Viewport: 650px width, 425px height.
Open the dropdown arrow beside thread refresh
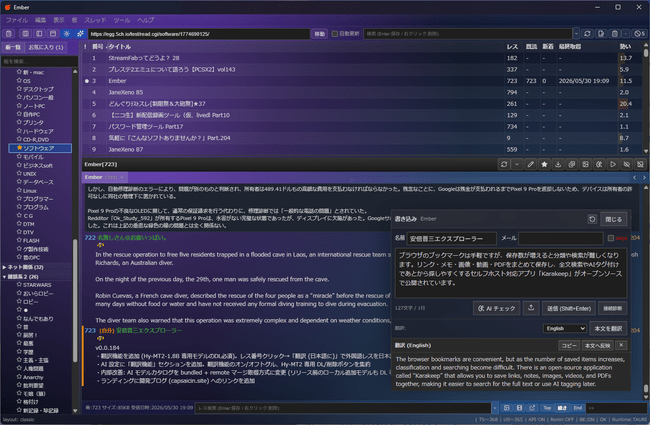click(x=517, y=165)
